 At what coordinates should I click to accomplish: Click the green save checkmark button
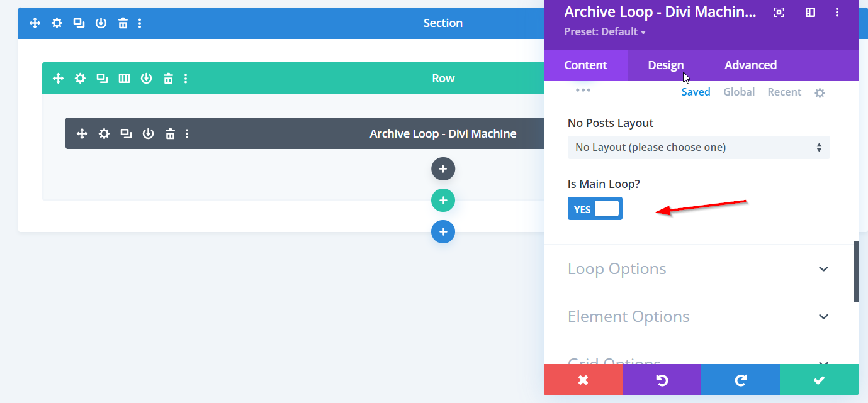click(x=818, y=380)
